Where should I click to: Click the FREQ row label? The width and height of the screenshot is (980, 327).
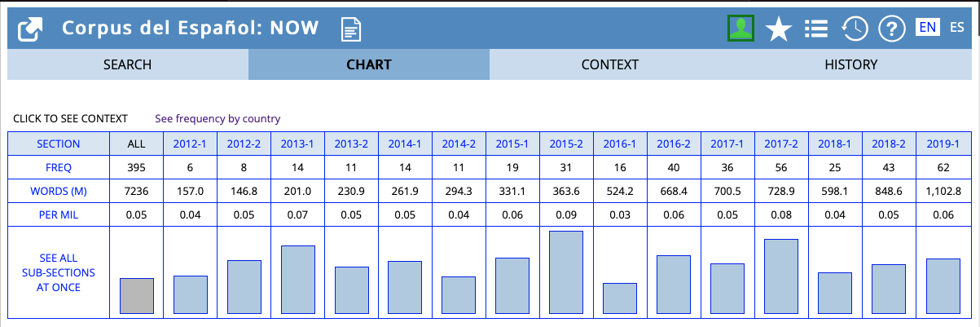(59, 167)
